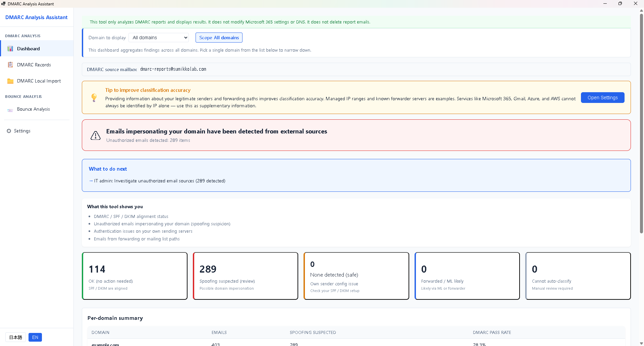The height and width of the screenshot is (346, 644).
Task: Select the Own sender config issue card
Action: pos(356,276)
